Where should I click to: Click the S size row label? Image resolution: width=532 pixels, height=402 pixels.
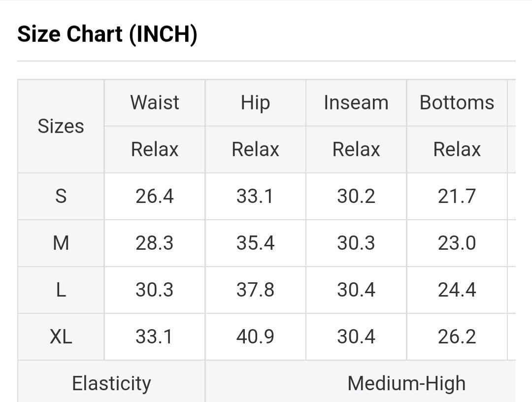coord(61,196)
